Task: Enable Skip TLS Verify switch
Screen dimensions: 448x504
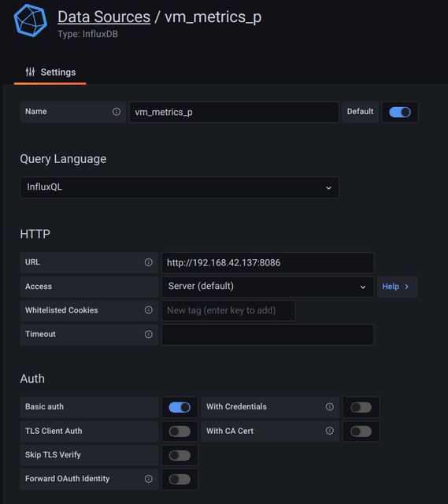Action: tap(180, 455)
